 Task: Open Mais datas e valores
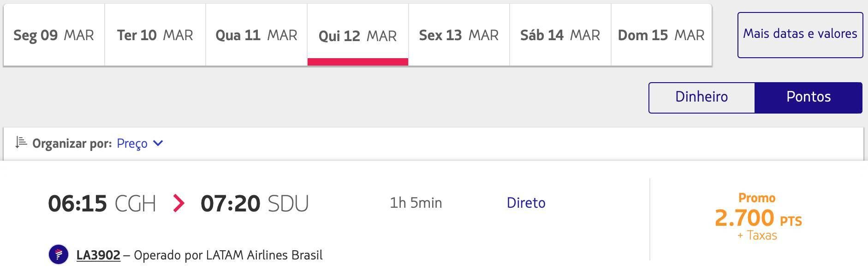click(x=800, y=35)
